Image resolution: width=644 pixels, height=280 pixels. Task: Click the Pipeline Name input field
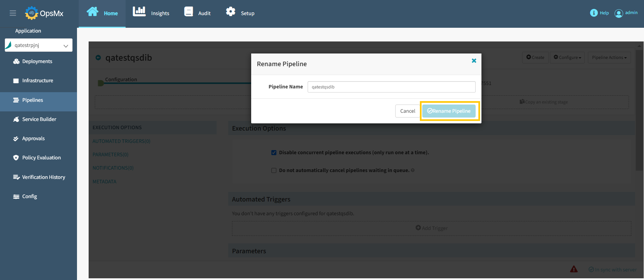(391, 87)
